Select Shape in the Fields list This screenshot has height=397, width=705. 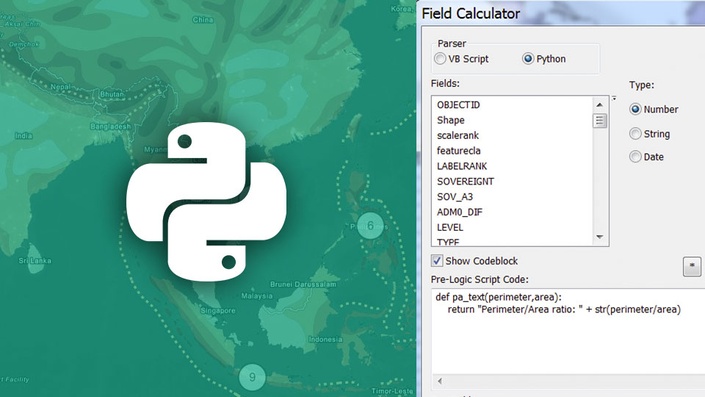click(451, 120)
